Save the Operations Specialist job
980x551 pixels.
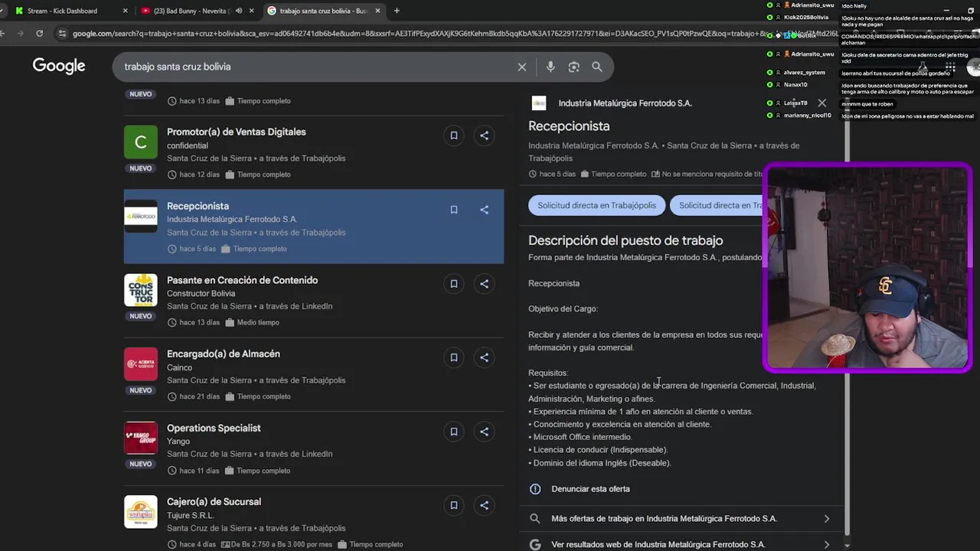click(x=454, y=432)
